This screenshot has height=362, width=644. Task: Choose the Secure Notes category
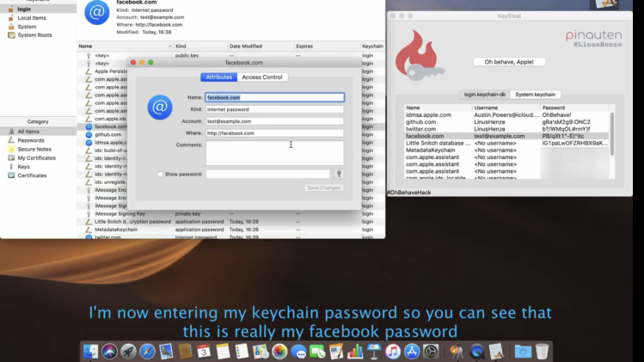tap(34, 149)
